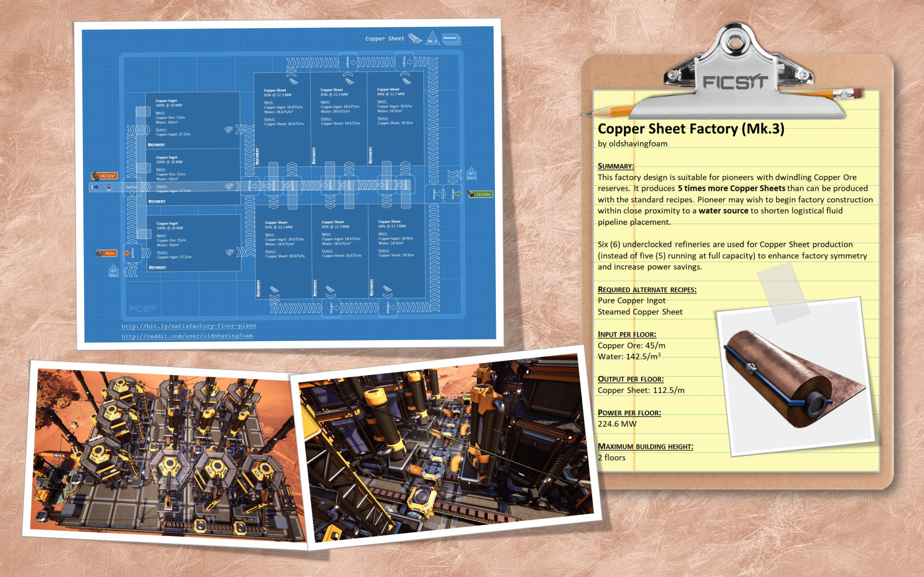
Task: Click "Copper Sheet: 18.9/m" in top-row refinery
Action: click(x=395, y=123)
